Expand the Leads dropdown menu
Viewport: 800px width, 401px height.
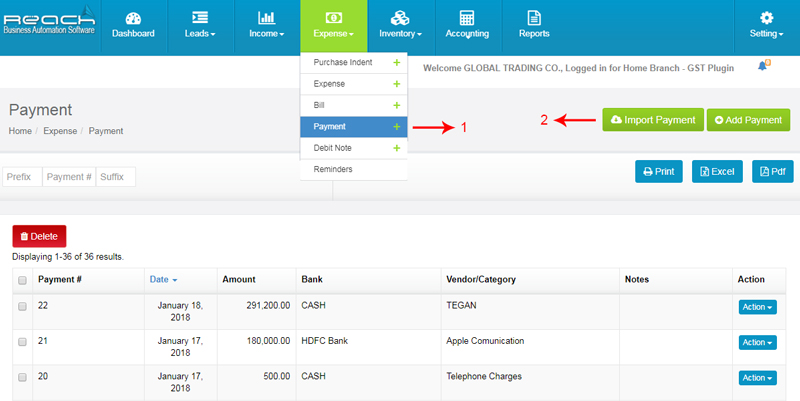[x=200, y=34]
